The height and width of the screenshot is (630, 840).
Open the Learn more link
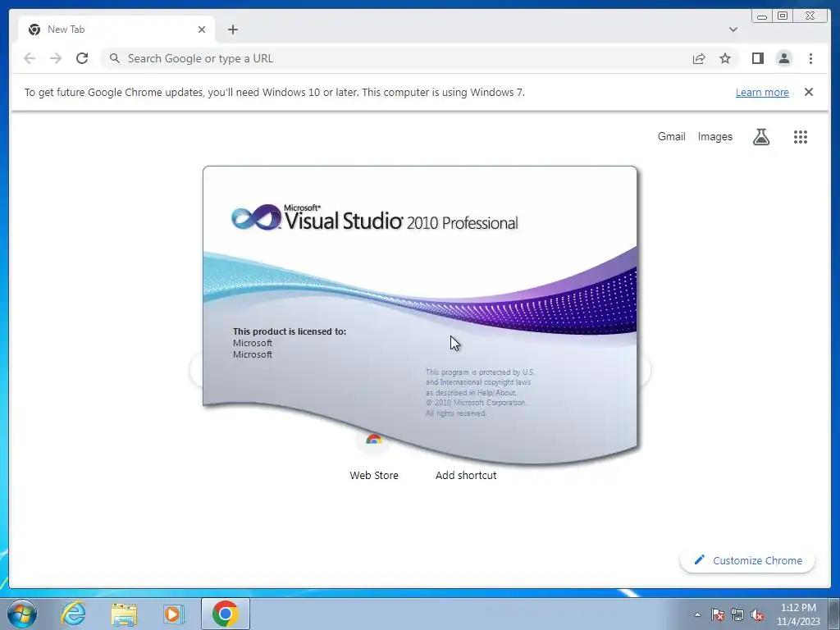762,92
